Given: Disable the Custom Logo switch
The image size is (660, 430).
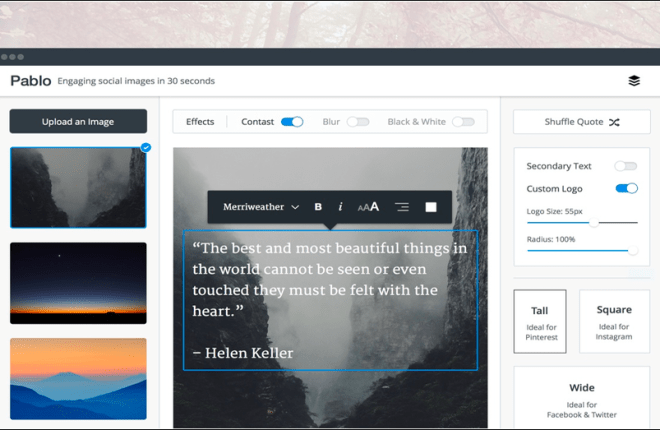Looking at the screenshot, I should [x=626, y=188].
